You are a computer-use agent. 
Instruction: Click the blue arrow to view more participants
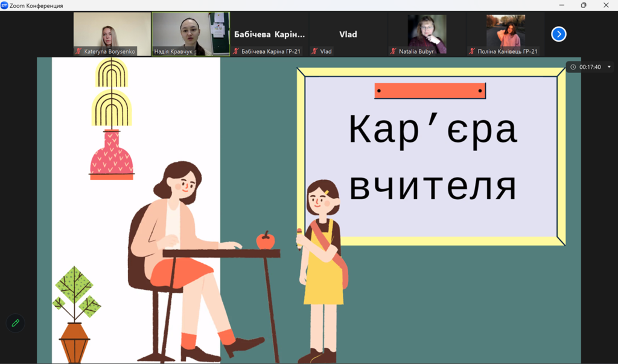(557, 34)
